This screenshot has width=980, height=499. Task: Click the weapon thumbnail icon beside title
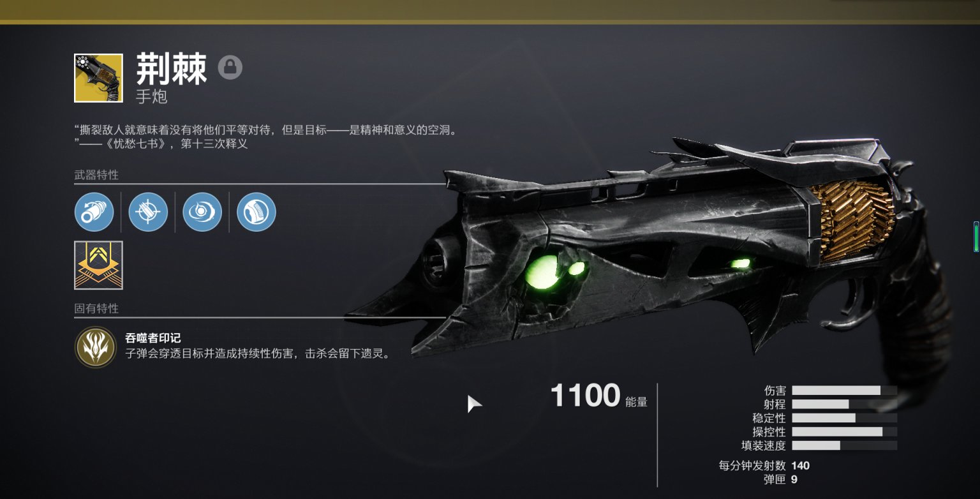click(98, 78)
